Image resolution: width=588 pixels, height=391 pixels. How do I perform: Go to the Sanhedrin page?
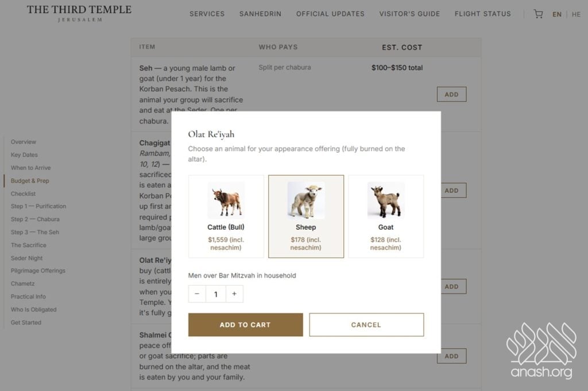coord(260,14)
